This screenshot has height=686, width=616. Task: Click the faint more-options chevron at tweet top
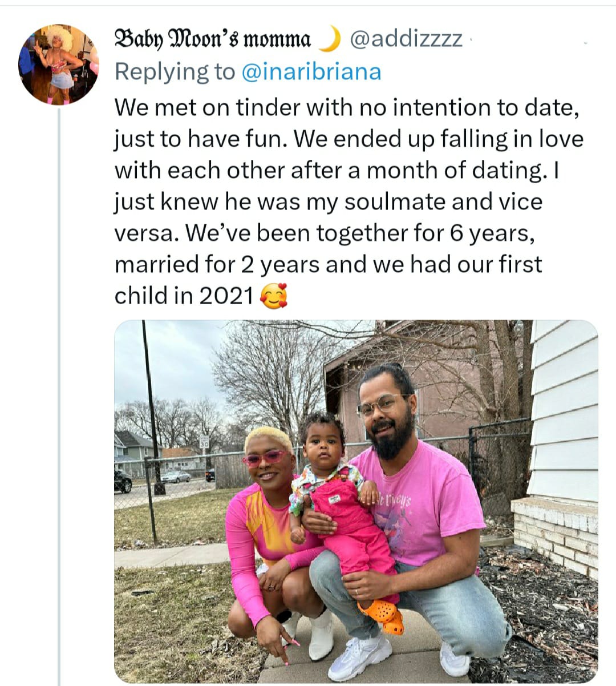[585, 43]
